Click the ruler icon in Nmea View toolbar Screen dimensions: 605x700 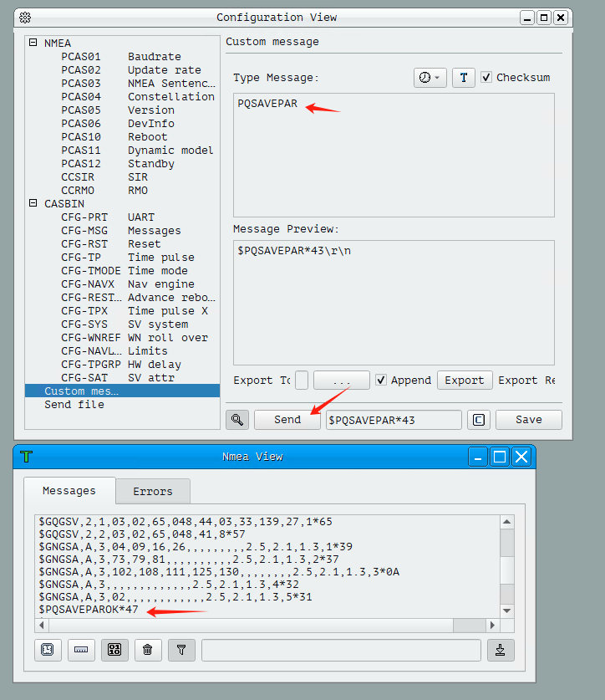click(81, 649)
